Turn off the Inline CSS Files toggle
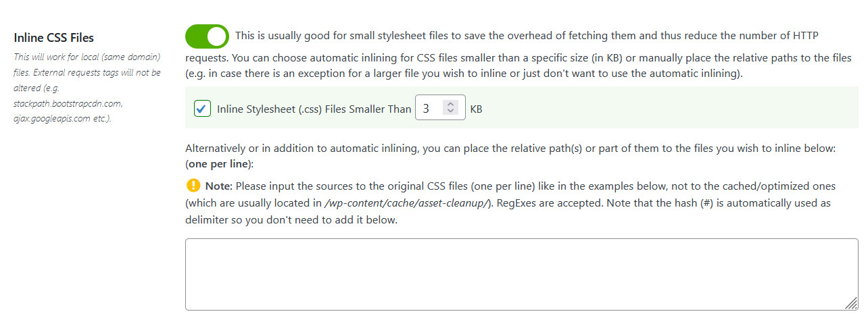 pos(207,36)
